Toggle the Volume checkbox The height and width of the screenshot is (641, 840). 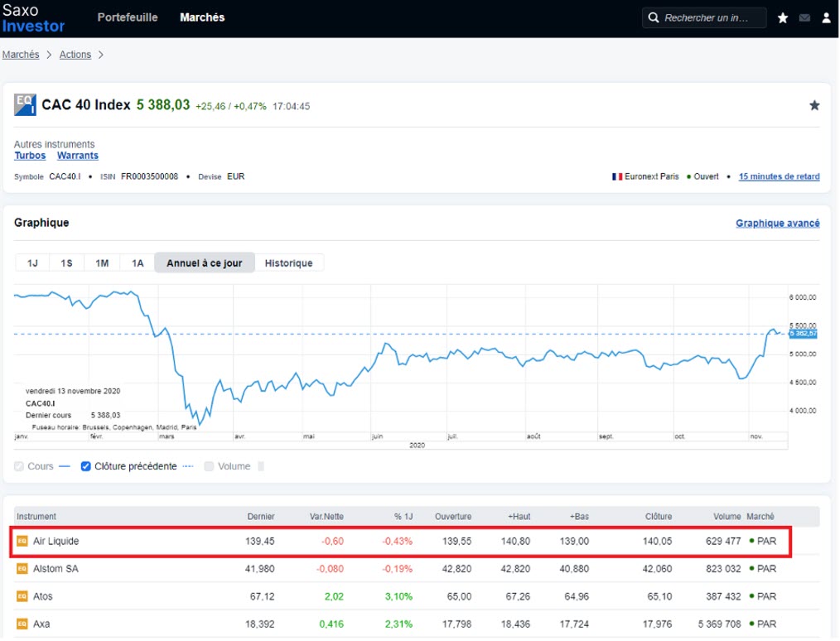[210, 466]
